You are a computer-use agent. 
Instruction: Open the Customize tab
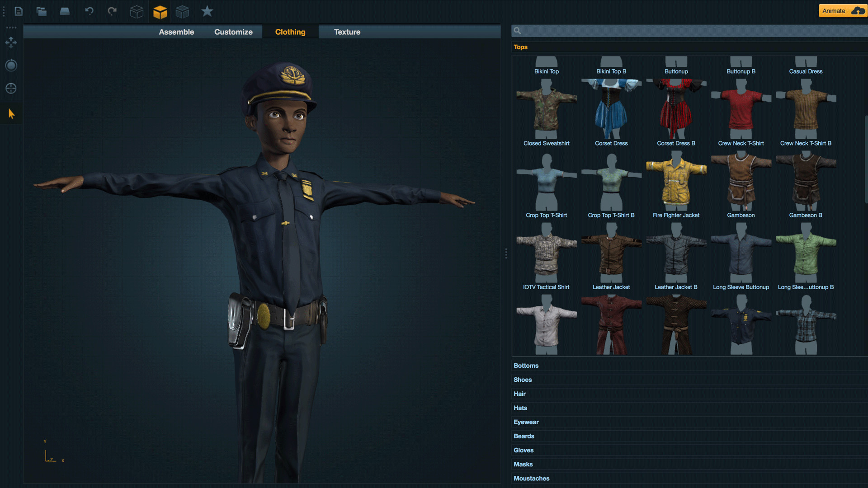click(233, 32)
